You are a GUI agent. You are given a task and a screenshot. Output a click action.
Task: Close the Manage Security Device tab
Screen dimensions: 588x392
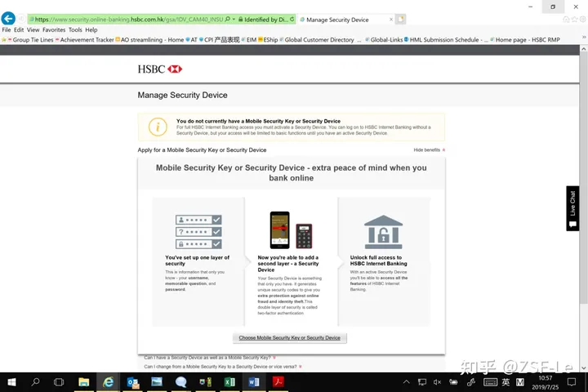[x=391, y=20]
